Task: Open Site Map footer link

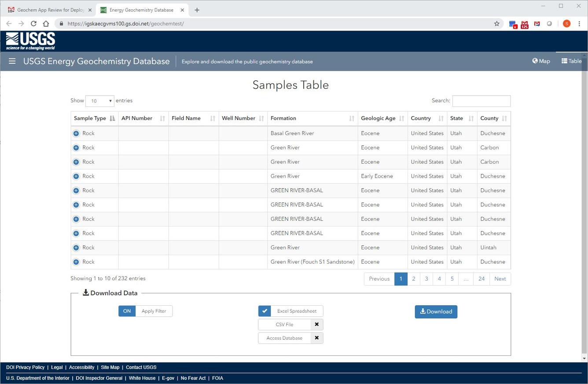Action: (x=110, y=367)
